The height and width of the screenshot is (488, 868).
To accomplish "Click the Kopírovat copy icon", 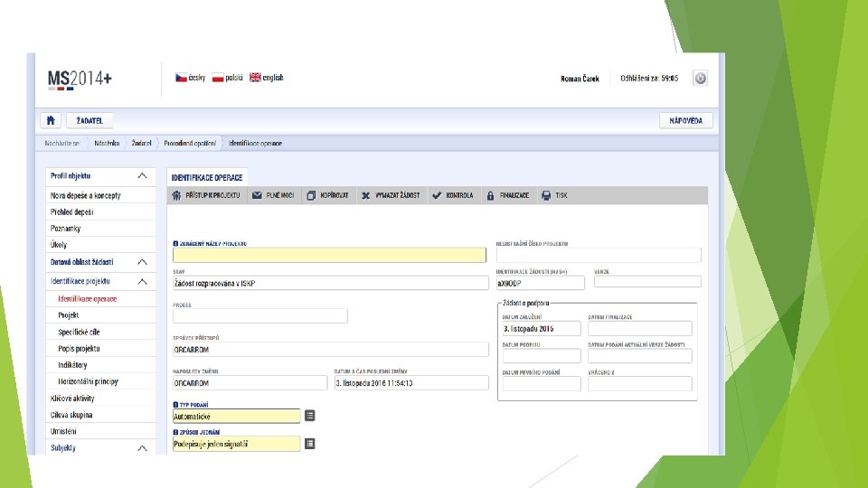I will [x=311, y=195].
